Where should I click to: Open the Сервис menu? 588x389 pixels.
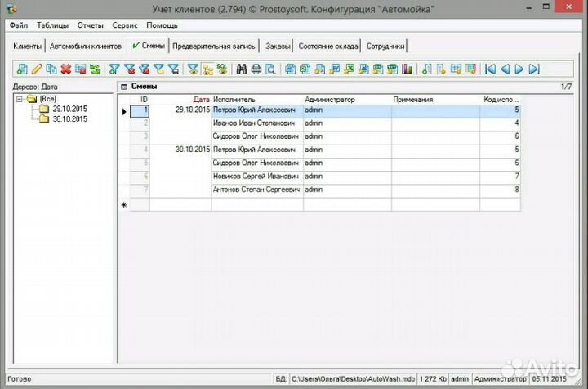click(x=125, y=25)
